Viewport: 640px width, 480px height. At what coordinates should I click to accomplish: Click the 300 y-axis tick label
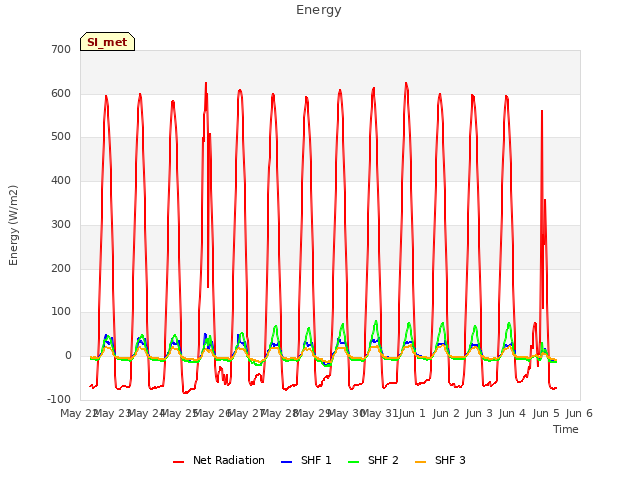[x=61, y=224]
